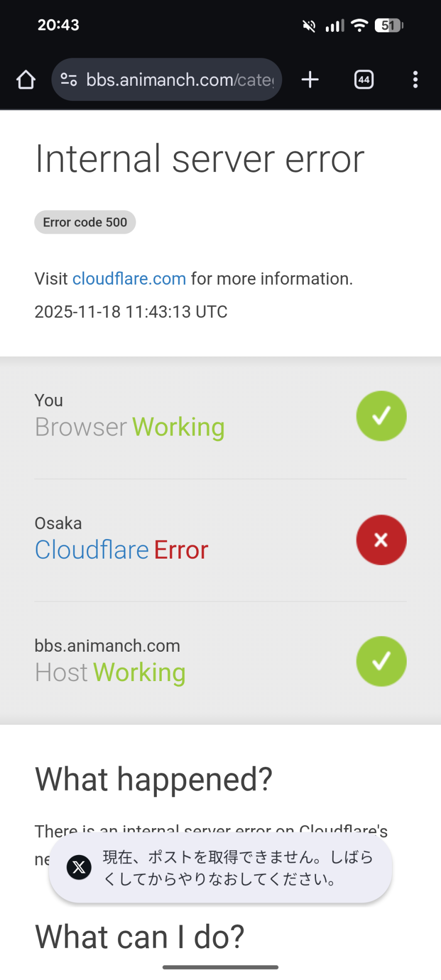The height and width of the screenshot is (980, 441).
Task: Open tab switcher showing 44 tabs
Action: [364, 80]
